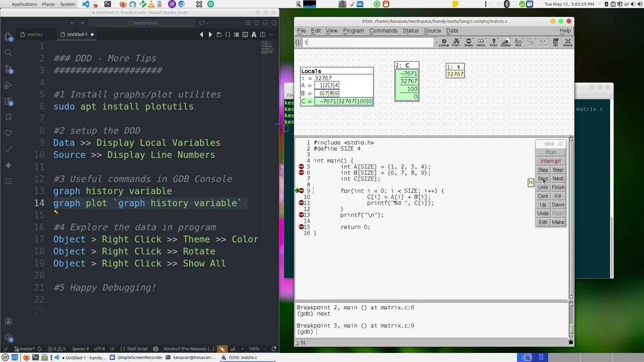Click the Break toolbar icon in DDD
Image resolution: width=644 pixels, height=362 pixels.
469,43
